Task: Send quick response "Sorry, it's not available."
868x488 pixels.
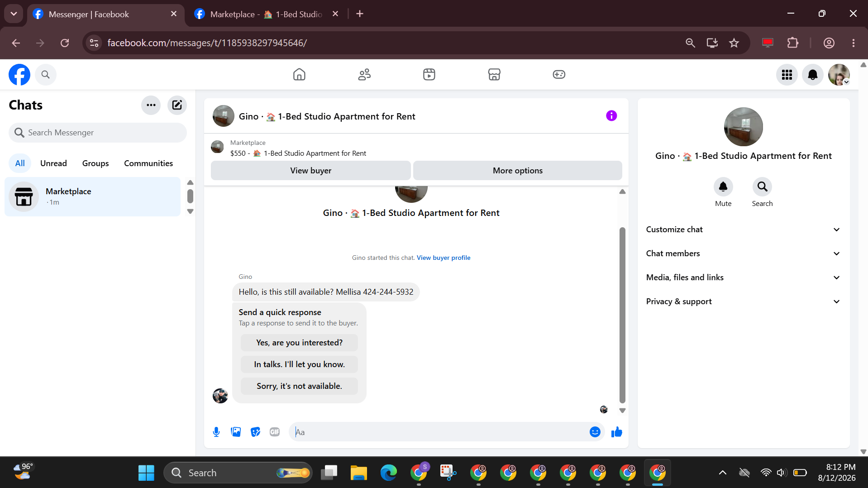Action: pos(299,386)
